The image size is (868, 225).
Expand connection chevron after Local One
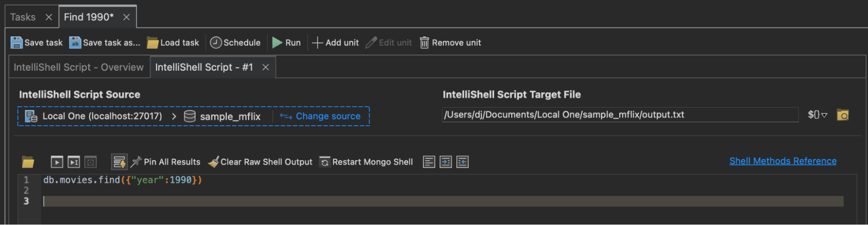174,116
